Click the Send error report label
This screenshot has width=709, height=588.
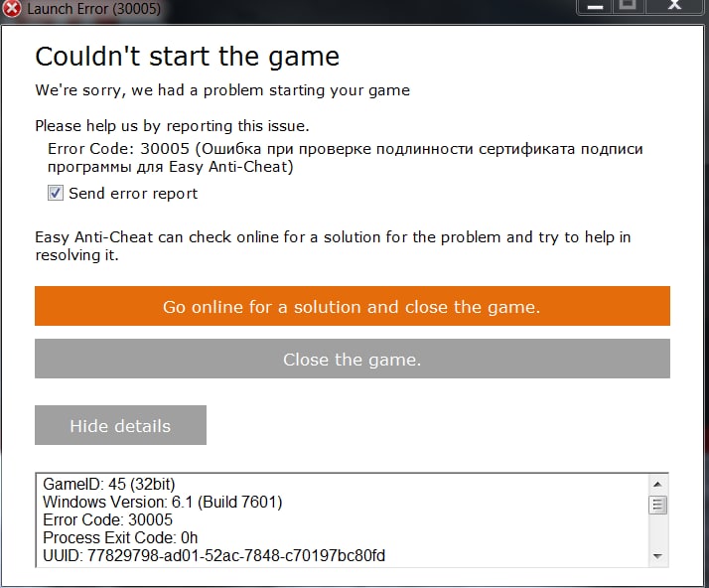[x=133, y=194]
